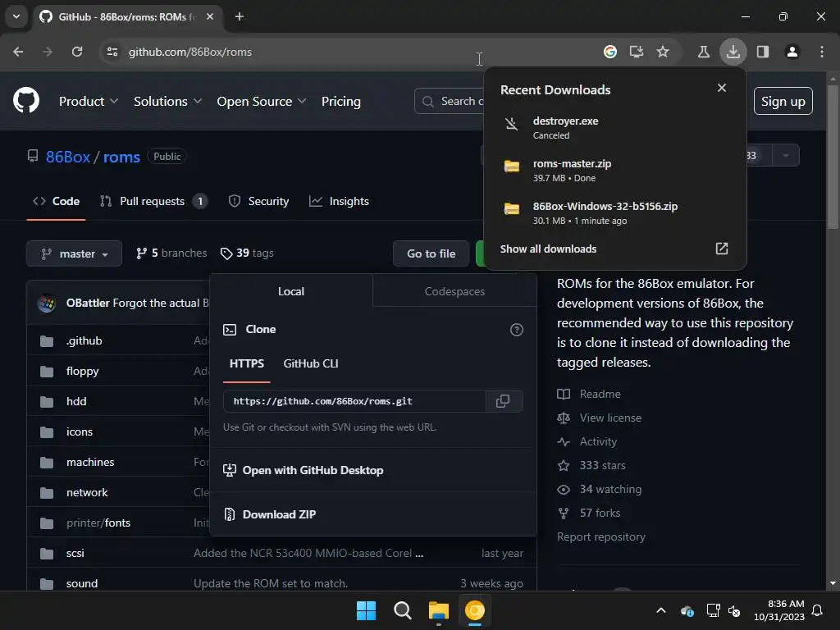Screen dimensions: 840x630
Task: Click the install app icon in the address bar
Action: point(636,52)
